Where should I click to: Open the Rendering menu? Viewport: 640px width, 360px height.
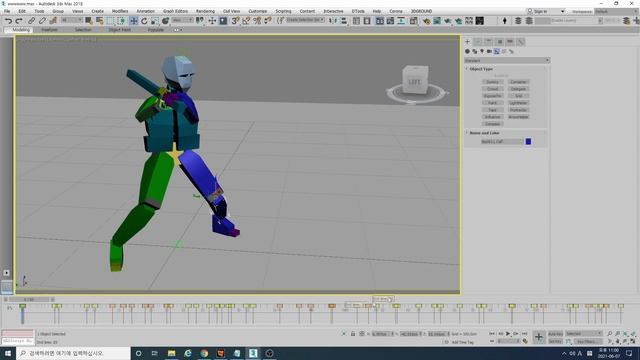[205, 11]
